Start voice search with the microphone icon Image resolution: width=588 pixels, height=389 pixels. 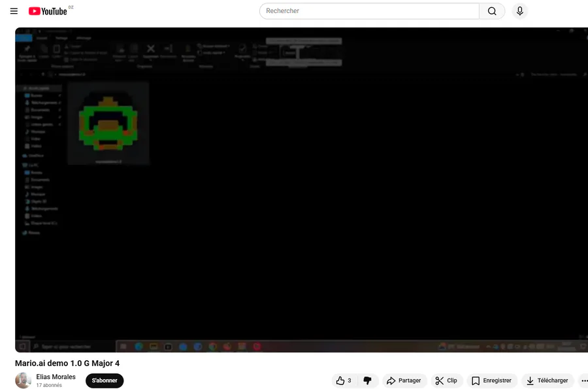click(x=520, y=11)
